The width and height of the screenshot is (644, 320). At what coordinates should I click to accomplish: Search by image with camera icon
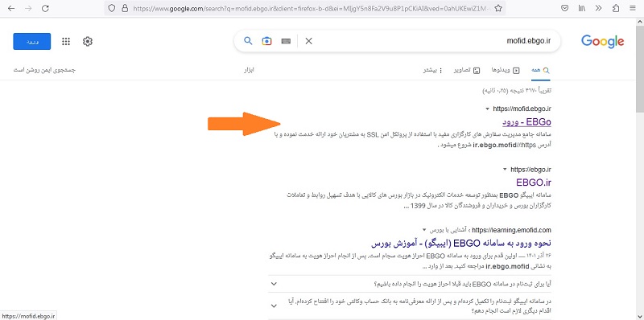tap(267, 41)
